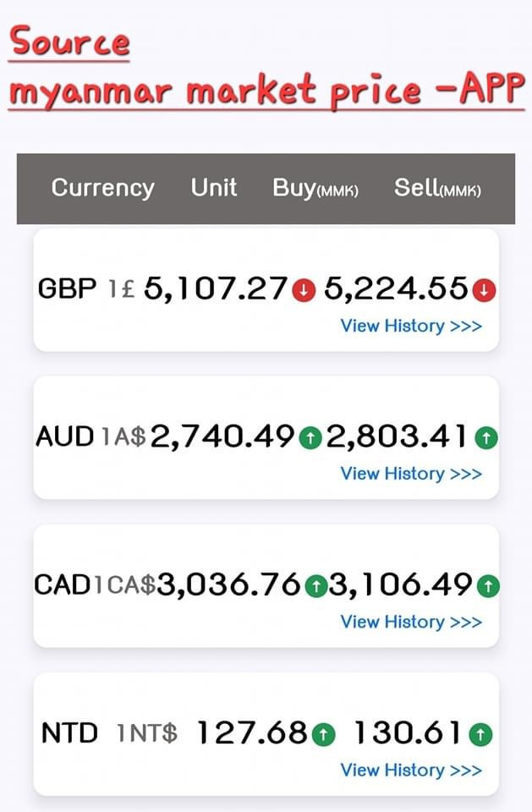The height and width of the screenshot is (812, 532).
Task: Click the red down arrow beside GBP buy price
Action: pyautogui.click(x=304, y=290)
